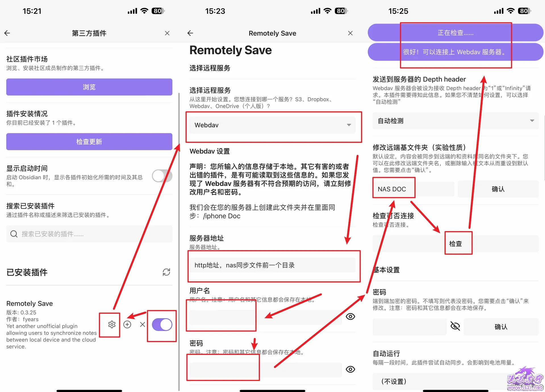Go back from 第三方插件 page
Image resolution: width=545 pixels, height=392 pixels.
coord(7,33)
